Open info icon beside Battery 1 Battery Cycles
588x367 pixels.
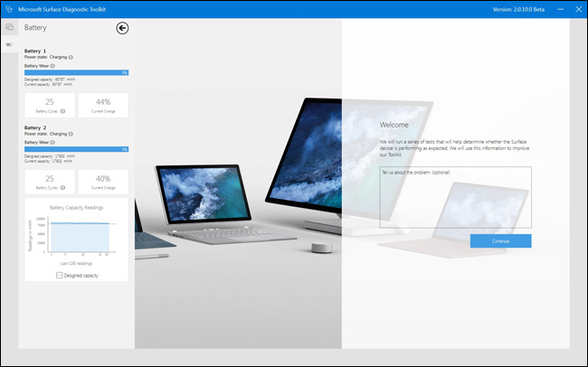tap(63, 111)
